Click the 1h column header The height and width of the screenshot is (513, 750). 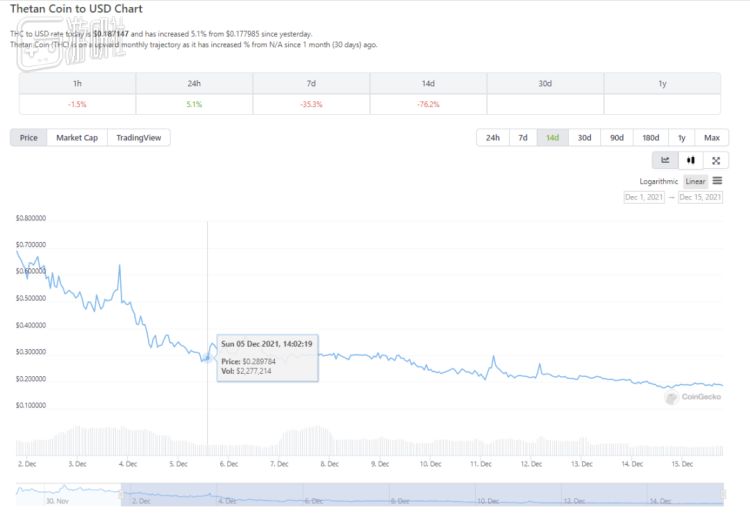point(77,83)
